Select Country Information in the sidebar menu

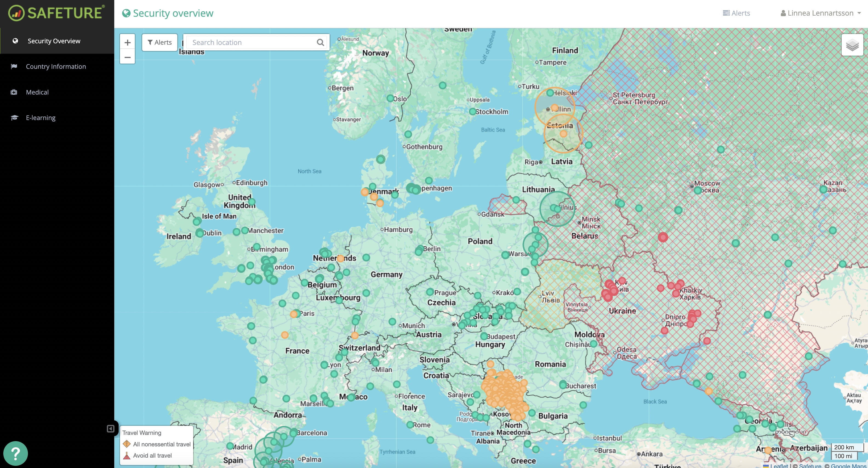(55, 66)
